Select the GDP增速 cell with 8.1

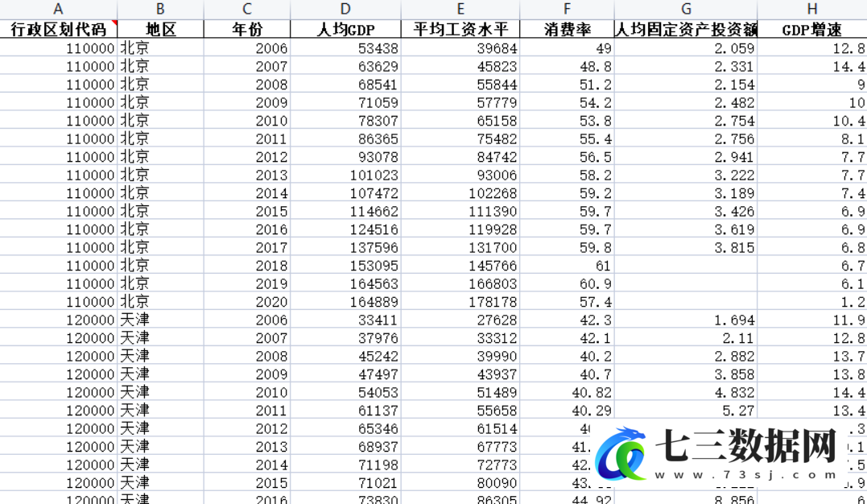[x=812, y=138]
